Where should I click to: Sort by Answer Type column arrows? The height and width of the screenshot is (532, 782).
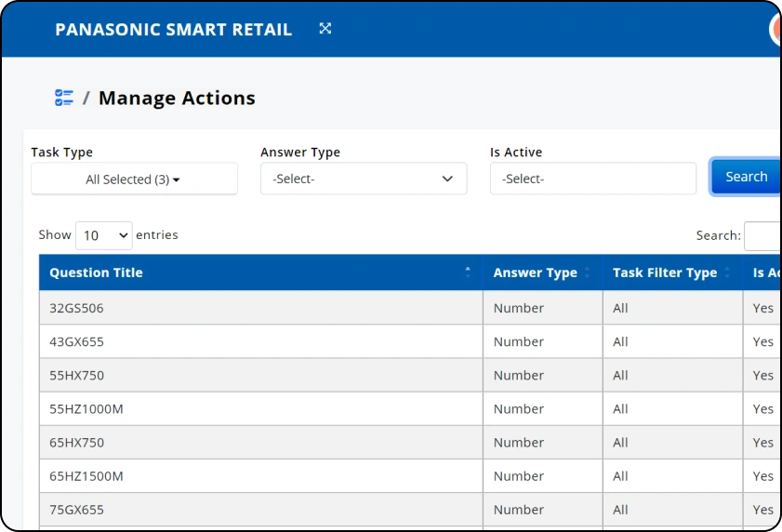click(x=587, y=273)
